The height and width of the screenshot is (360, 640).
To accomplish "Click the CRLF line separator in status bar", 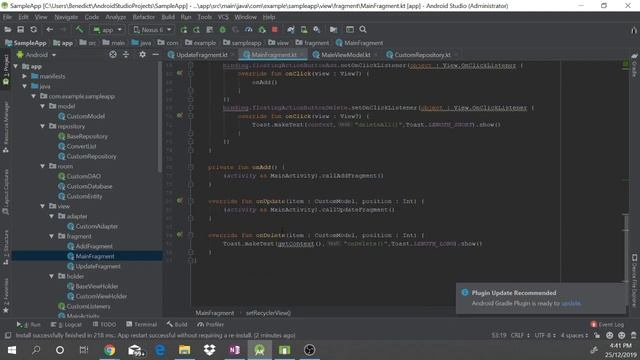I will click(520, 335).
